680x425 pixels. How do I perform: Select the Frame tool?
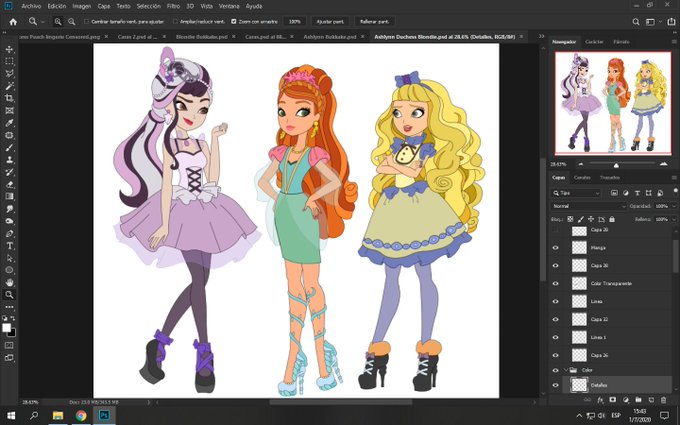coord(9,111)
